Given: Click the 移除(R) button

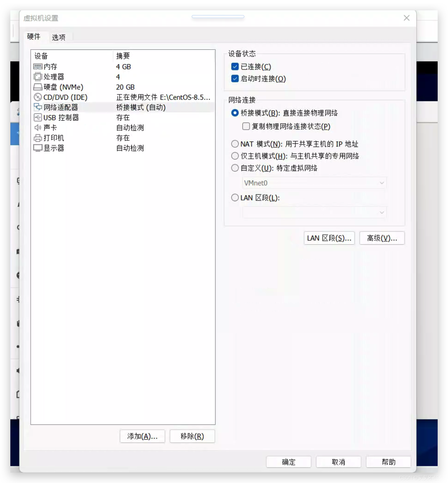Looking at the screenshot, I should 192,436.
